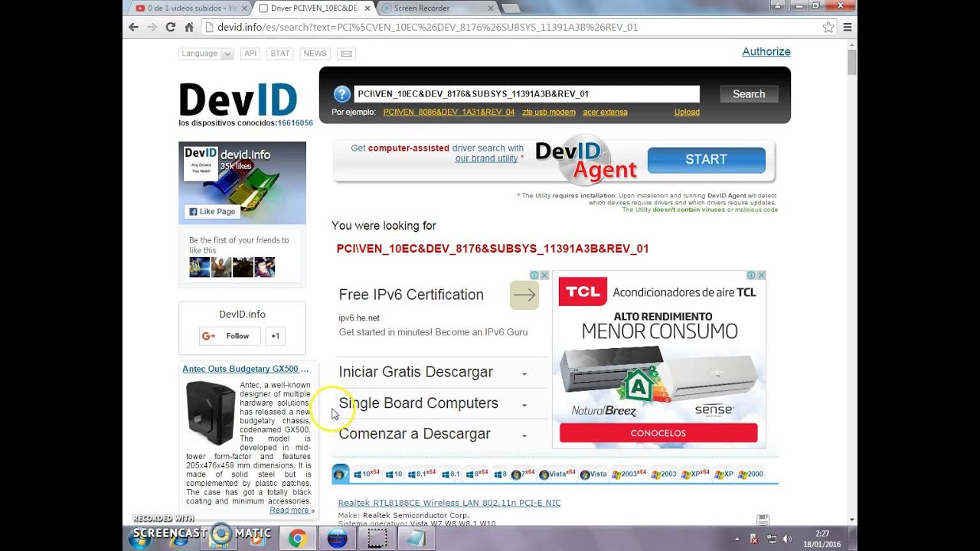
Task: Click the Facebook Like Page button
Action: (x=212, y=212)
